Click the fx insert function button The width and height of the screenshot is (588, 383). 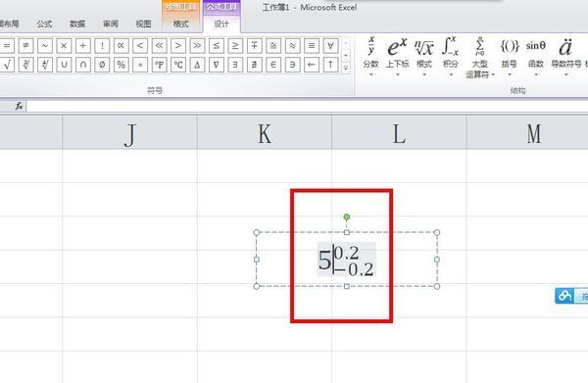pos(20,107)
